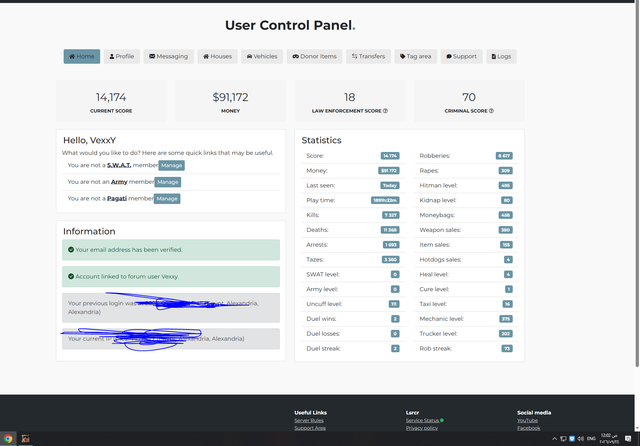The image size is (640, 446).
Task: Open the taskbar clock and date
Action: point(609,439)
